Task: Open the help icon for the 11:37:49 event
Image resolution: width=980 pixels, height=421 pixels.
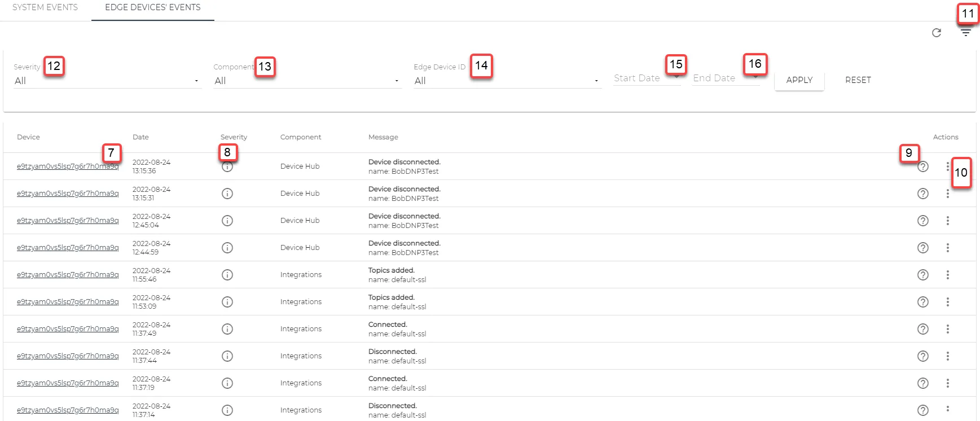Action: click(923, 329)
